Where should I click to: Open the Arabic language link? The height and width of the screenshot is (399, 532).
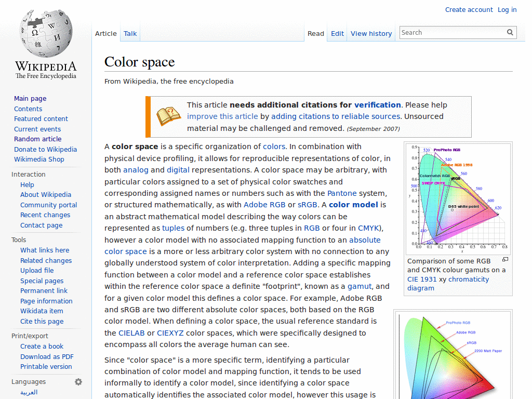[29, 392]
